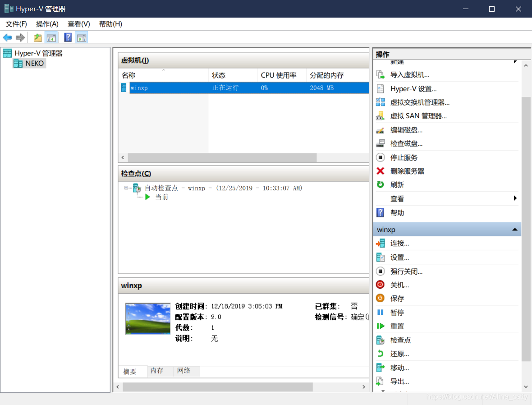The width and height of the screenshot is (532, 405).
Task: Click the Up one level folder icon
Action: coord(38,38)
